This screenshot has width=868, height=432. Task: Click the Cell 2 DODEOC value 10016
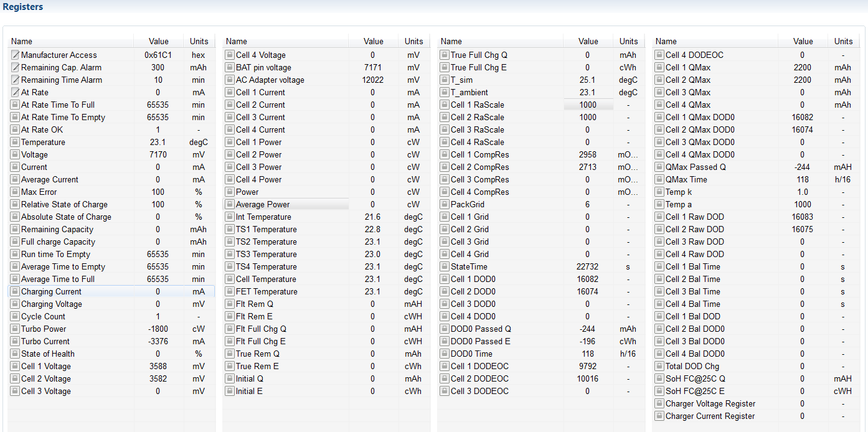click(588, 378)
